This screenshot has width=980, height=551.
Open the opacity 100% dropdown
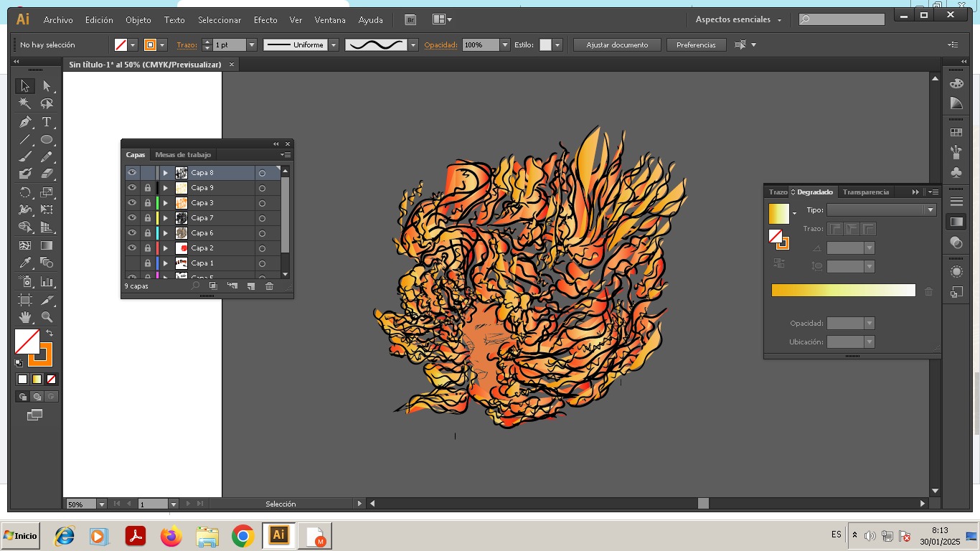click(505, 45)
